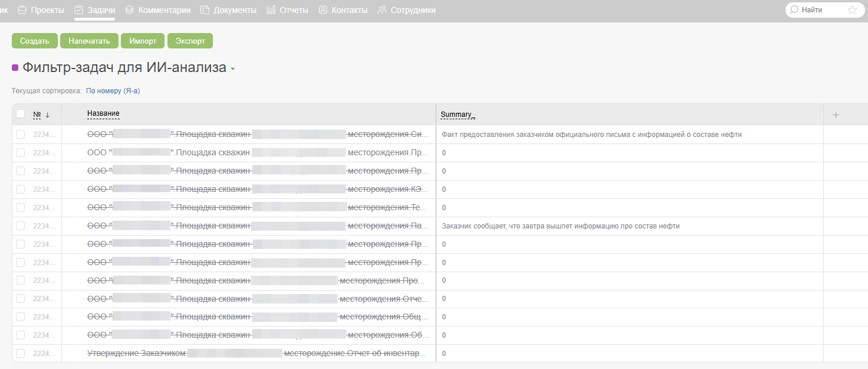Sort by the № column header arrow
Image resolution: width=868 pixels, height=369 pixels.
tap(48, 115)
